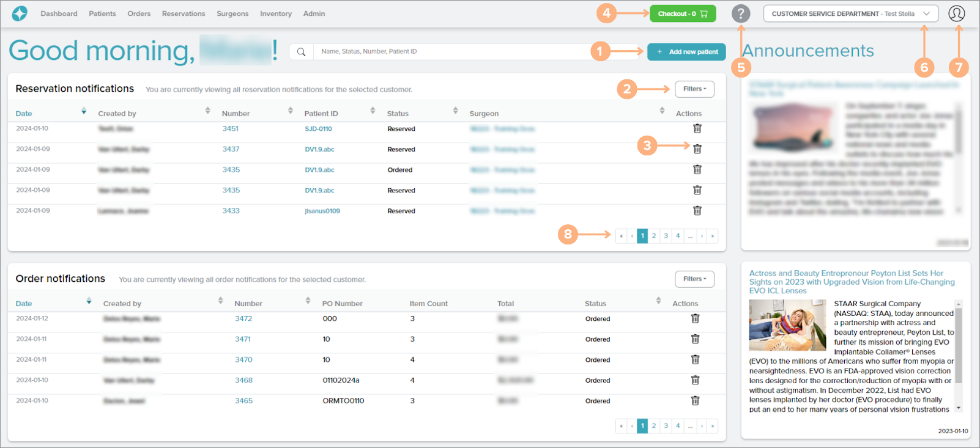980x448 pixels.
Task: Click the star logo home icon
Action: pyautogui.click(x=20, y=13)
